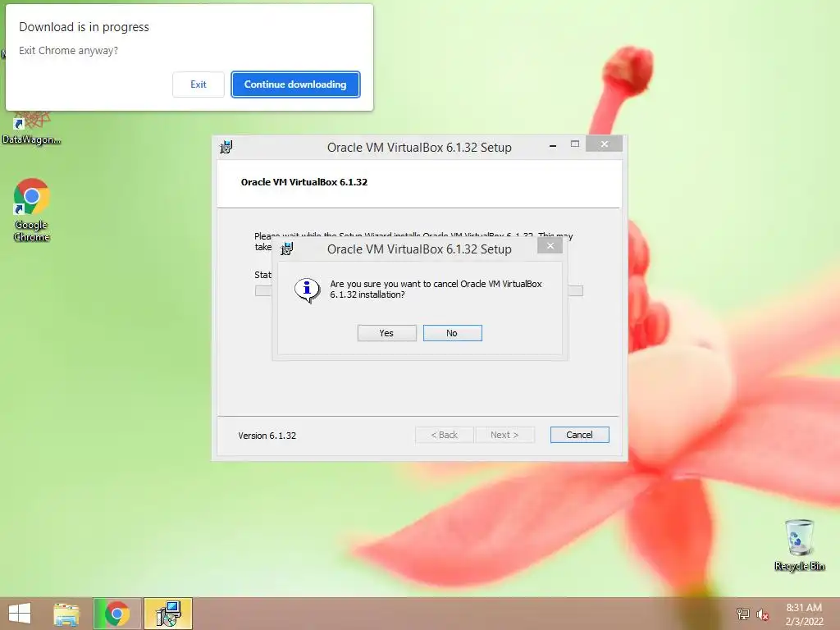Select the Recycle Bin icon
Viewport: 840px width, 630px height.
tap(799, 546)
